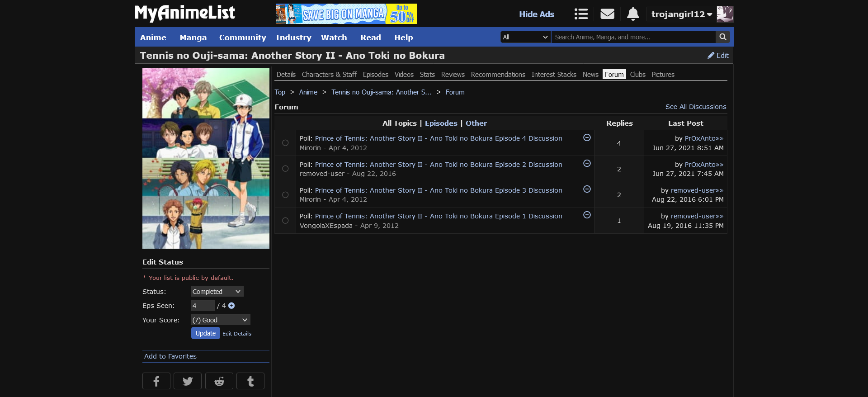
Task: Open Your Score dropdown showing (7) Good
Action: (x=220, y=320)
